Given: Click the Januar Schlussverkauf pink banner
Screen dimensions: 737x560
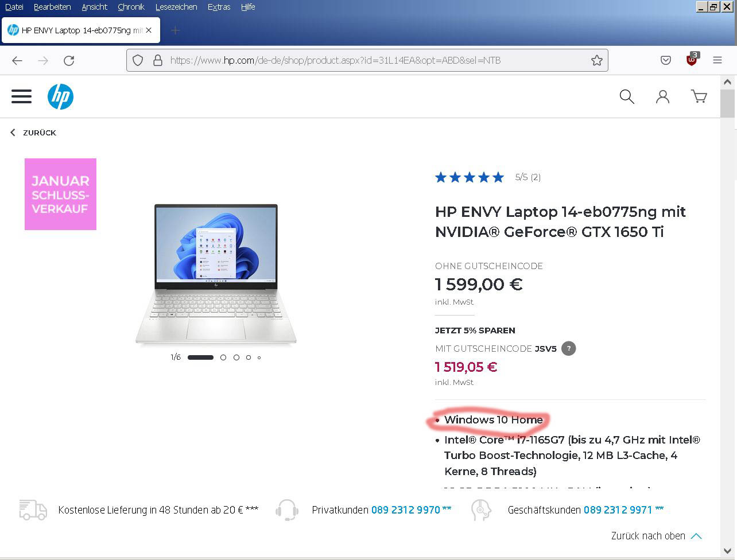Looking at the screenshot, I should (x=60, y=194).
